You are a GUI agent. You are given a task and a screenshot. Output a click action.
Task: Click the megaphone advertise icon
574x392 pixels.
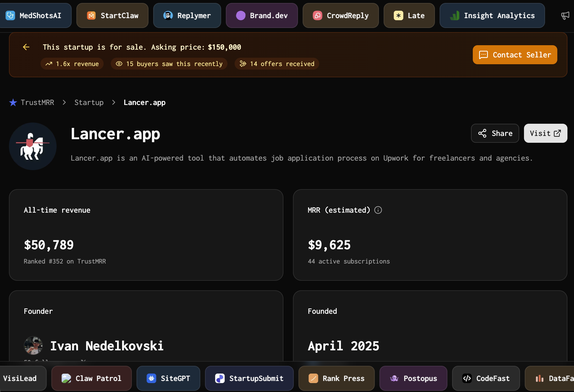pyautogui.click(x=565, y=15)
